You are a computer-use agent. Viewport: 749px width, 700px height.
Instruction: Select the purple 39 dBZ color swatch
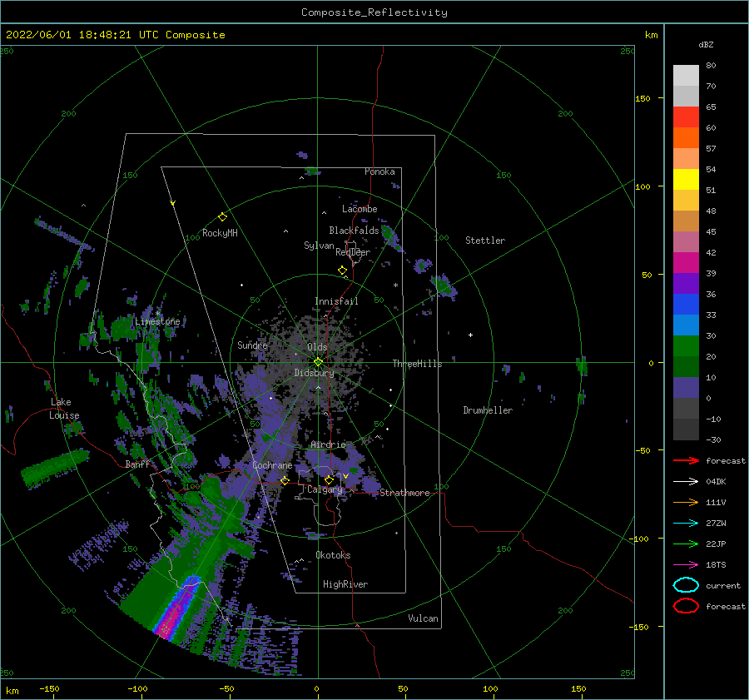tap(686, 284)
